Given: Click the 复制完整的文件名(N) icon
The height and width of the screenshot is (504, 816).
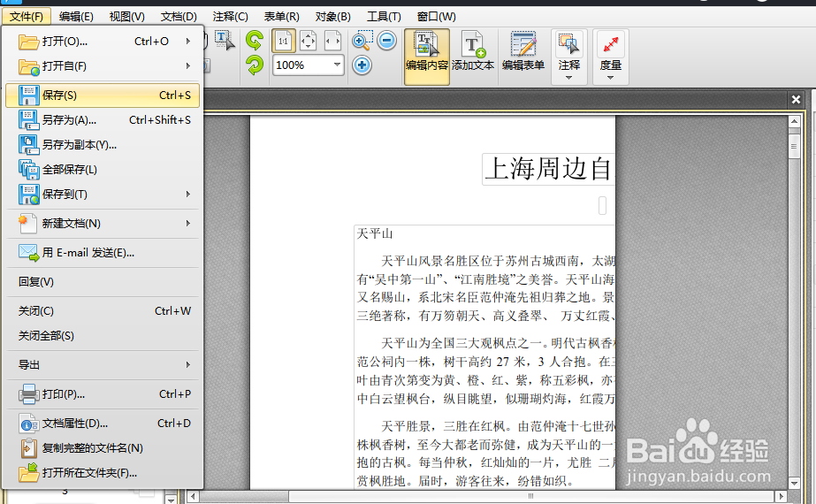Looking at the screenshot, I should [x=28, y=448].
